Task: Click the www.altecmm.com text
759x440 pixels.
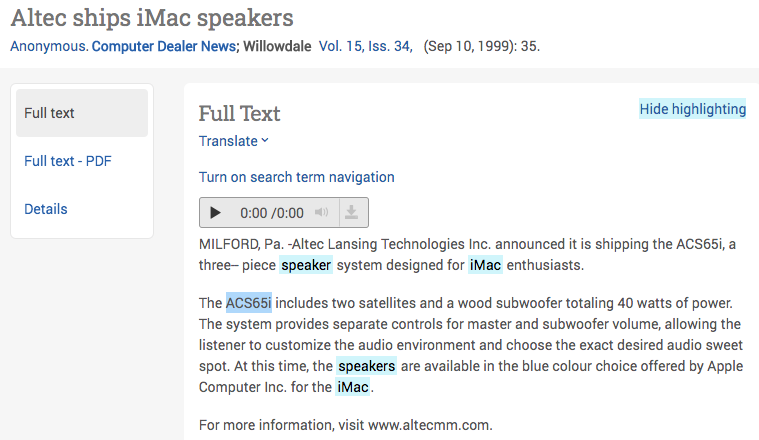Action: pos(429,425)
